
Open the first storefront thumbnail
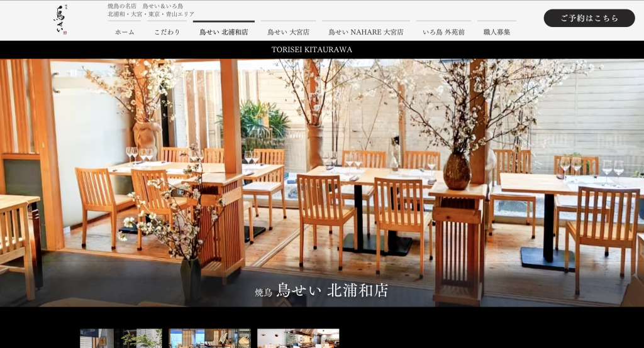[121, 338]
